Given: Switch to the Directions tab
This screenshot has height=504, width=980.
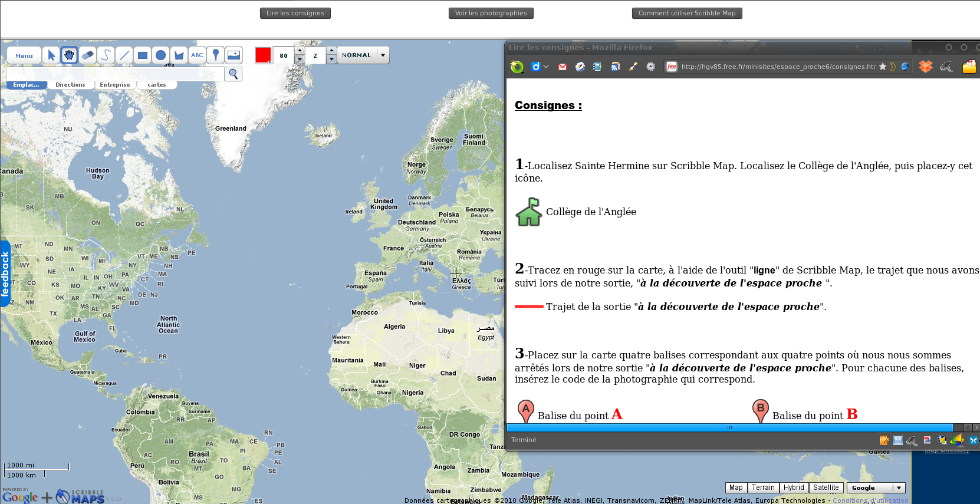Looking at the screenshot, I should pyautogui.click(x=70, y=85).
